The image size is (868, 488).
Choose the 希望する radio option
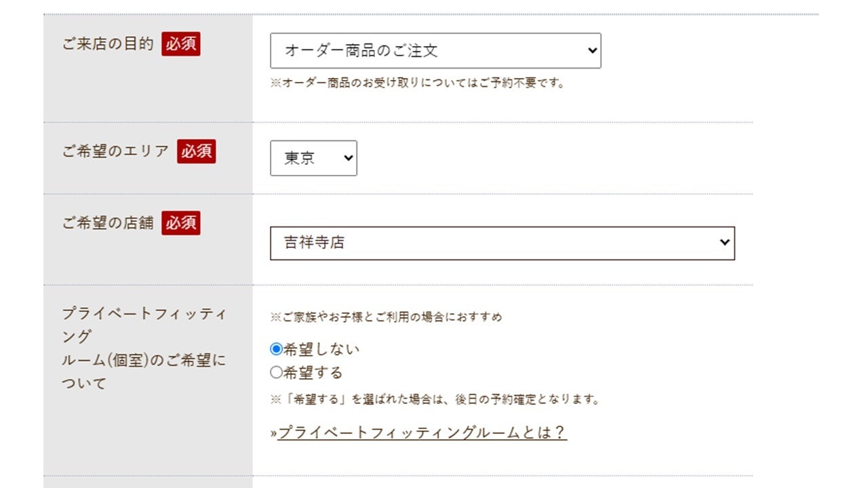[276, 372]
